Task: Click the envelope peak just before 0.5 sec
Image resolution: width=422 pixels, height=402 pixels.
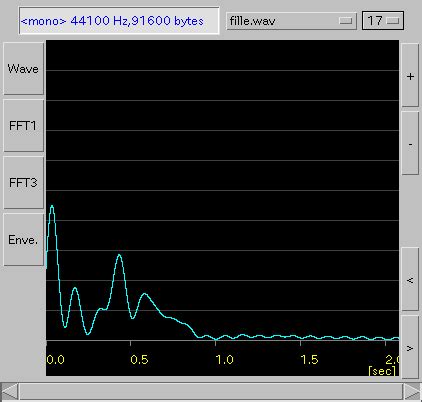Action: tap(119, 256)
